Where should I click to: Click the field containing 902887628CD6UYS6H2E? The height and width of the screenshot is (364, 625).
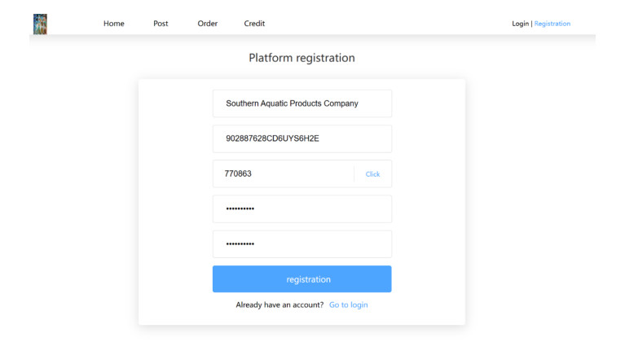(301, 138)
